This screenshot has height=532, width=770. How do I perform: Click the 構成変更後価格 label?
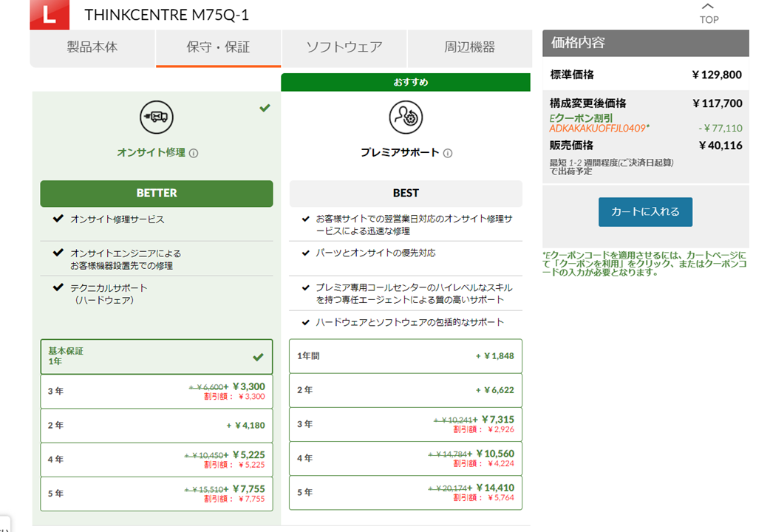coord(587,103)
